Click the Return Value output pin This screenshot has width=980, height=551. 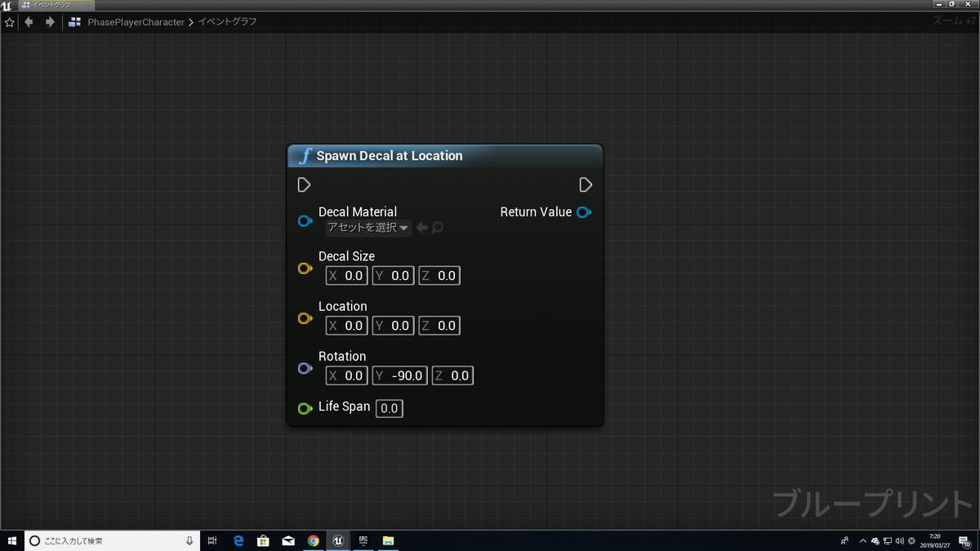tap(584, 212)
